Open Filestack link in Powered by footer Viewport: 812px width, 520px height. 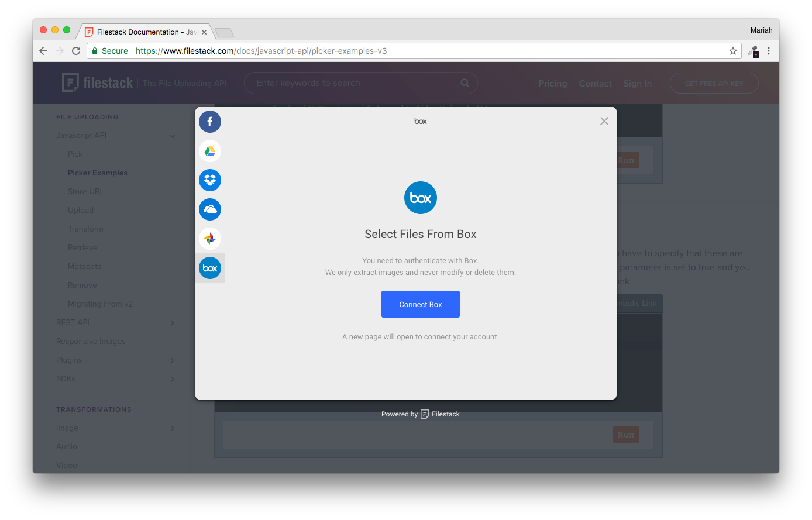440,414
